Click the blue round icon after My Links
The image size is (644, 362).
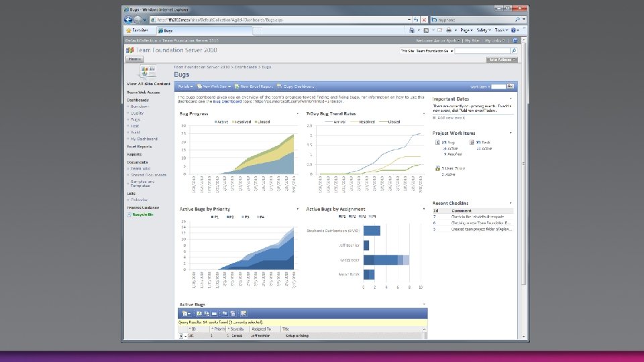(x=515, y=41)
